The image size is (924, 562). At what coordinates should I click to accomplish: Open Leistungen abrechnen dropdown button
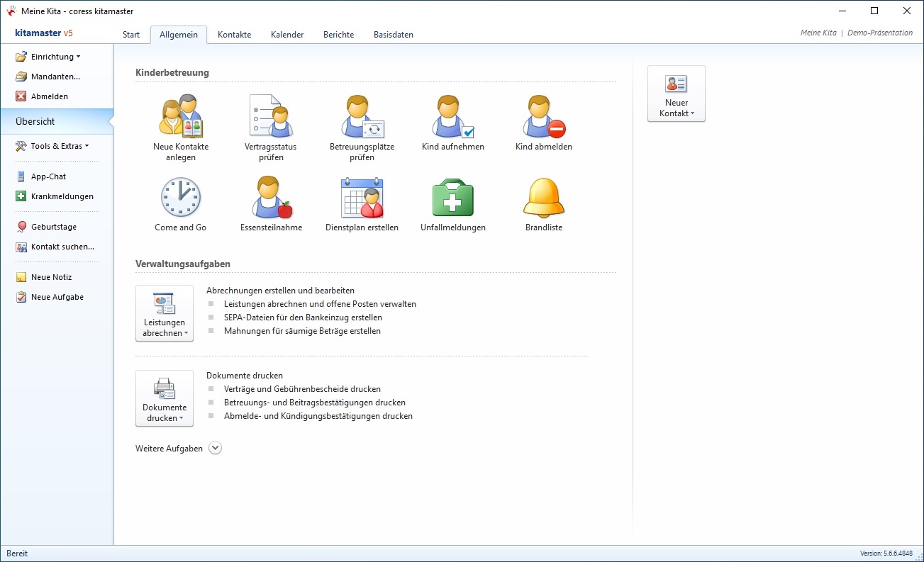point(165,313)
